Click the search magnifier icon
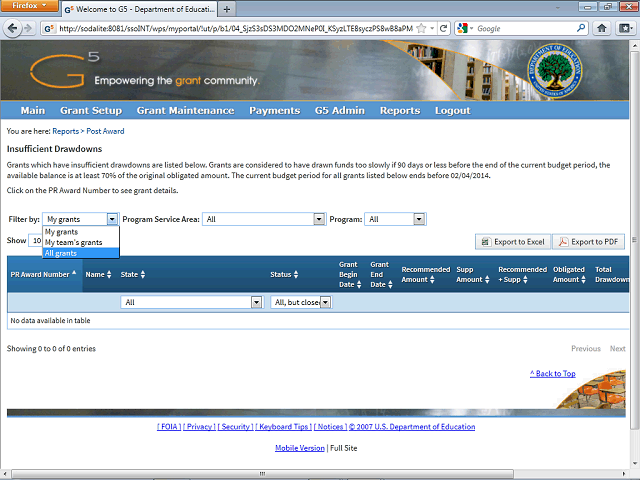The height and width of the screenshot is (480, 640). click(581, 28)
